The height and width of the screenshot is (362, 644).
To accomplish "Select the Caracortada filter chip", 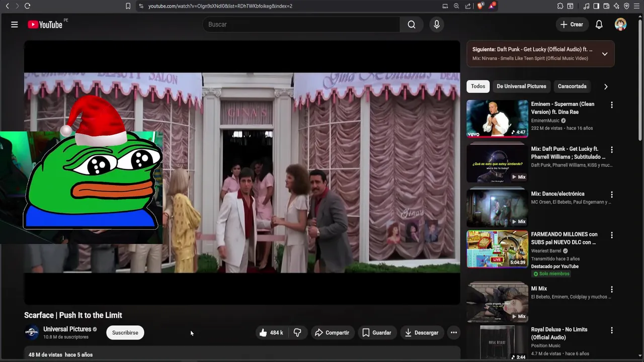I will pyautogui.click(x=572, y=86).
